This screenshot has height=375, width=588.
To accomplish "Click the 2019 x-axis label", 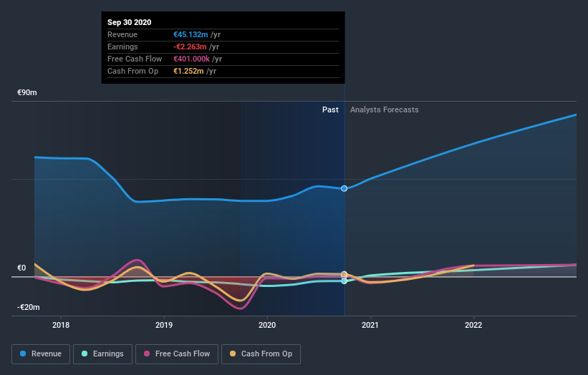I will pyautogui.click(x=164, y=325).
